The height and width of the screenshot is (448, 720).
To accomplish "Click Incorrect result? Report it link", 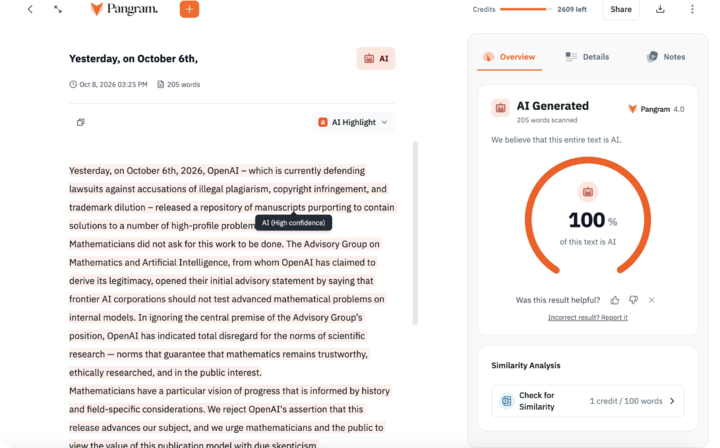I will [x=587, y=318].
